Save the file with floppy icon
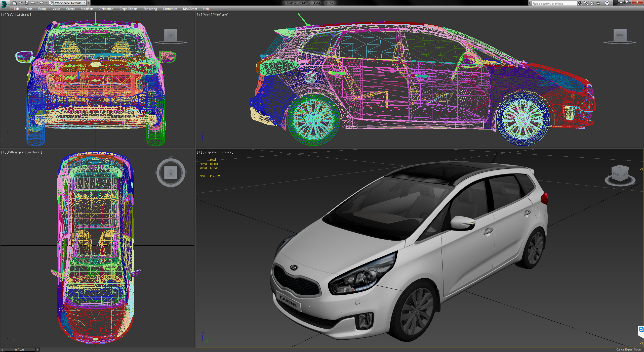Image resolution: width=644 pixels, height=352 pixels. [27, 3]
